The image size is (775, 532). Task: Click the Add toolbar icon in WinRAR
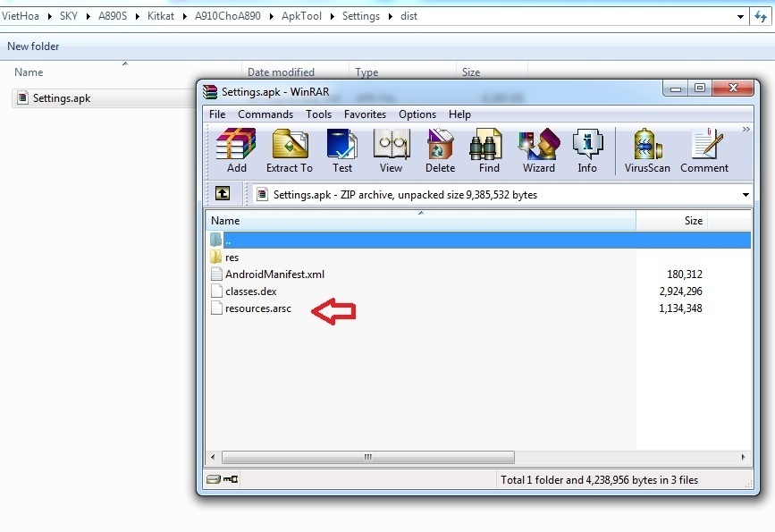(x=236, y=150)
